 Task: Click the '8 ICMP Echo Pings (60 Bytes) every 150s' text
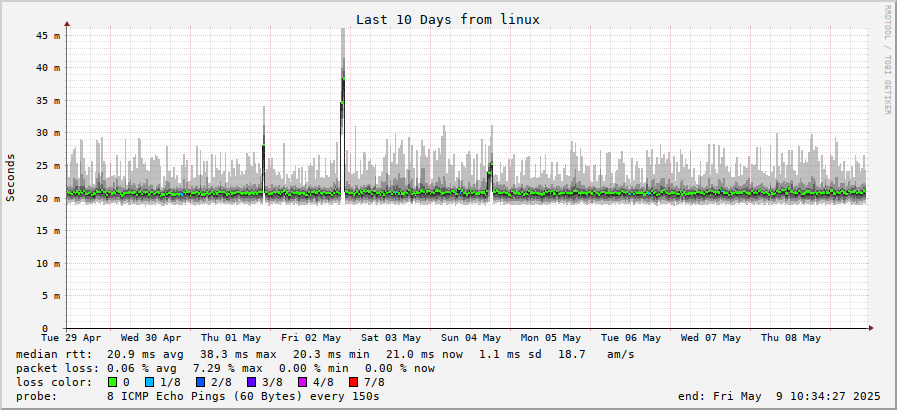tap(243, 396)
